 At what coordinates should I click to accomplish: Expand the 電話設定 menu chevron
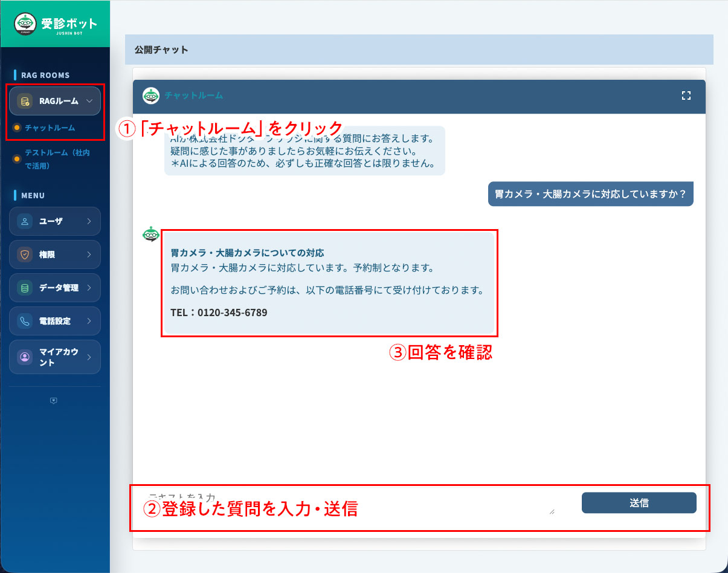click(89, 321)
